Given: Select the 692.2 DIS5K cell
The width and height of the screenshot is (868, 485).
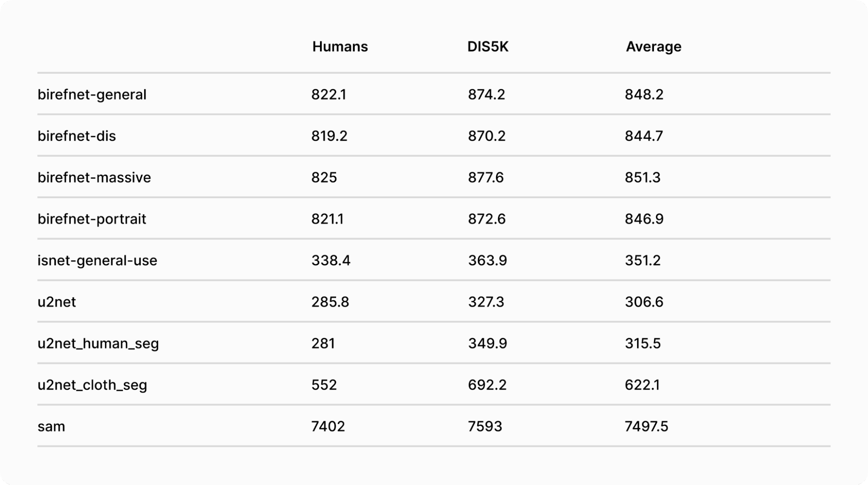Looking at the screenshot, I should coord(487,385).
